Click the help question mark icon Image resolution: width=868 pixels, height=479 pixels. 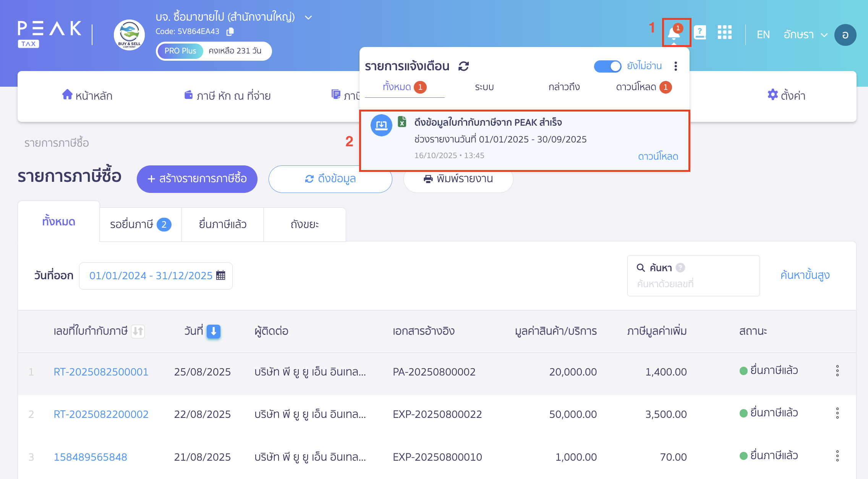pyautogui.click(x=701, y=32)
